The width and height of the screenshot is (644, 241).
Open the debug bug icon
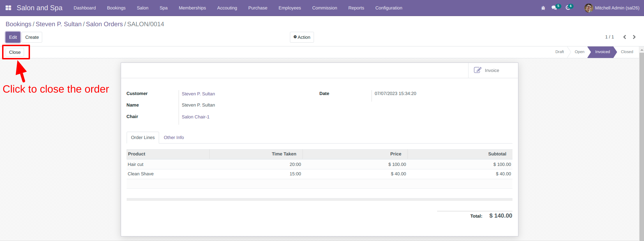point(543,8)
